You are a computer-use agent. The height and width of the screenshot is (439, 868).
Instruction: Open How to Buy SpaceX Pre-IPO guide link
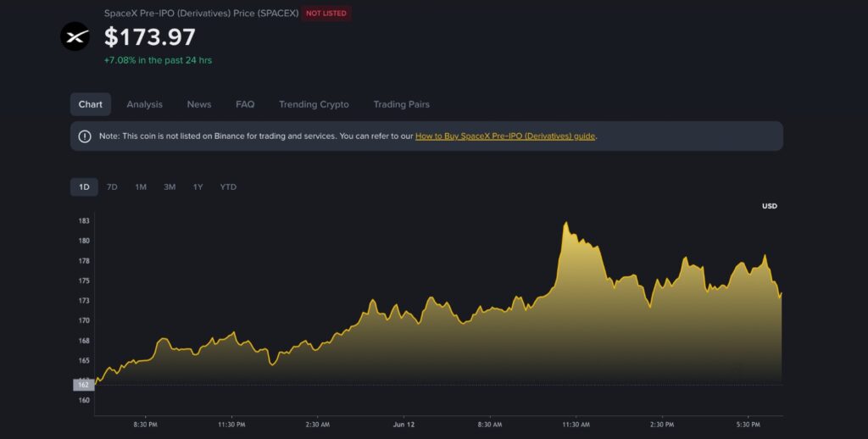point(505,136)
